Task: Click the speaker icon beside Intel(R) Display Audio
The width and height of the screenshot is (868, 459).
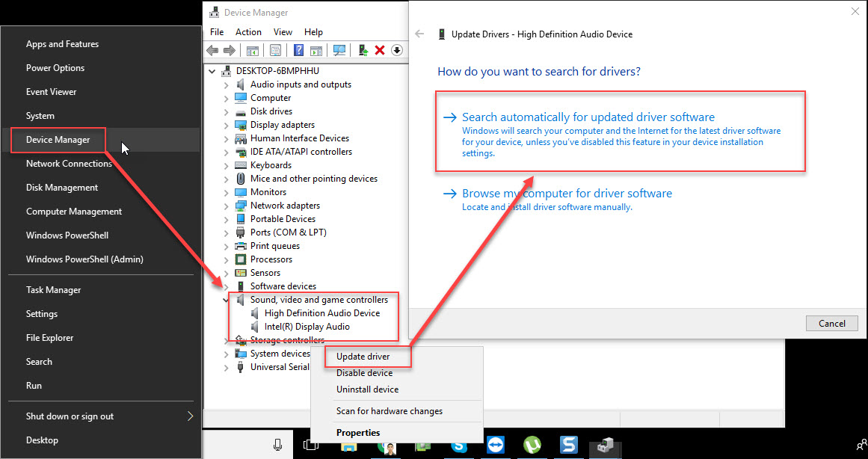Action: coord(255,327)
